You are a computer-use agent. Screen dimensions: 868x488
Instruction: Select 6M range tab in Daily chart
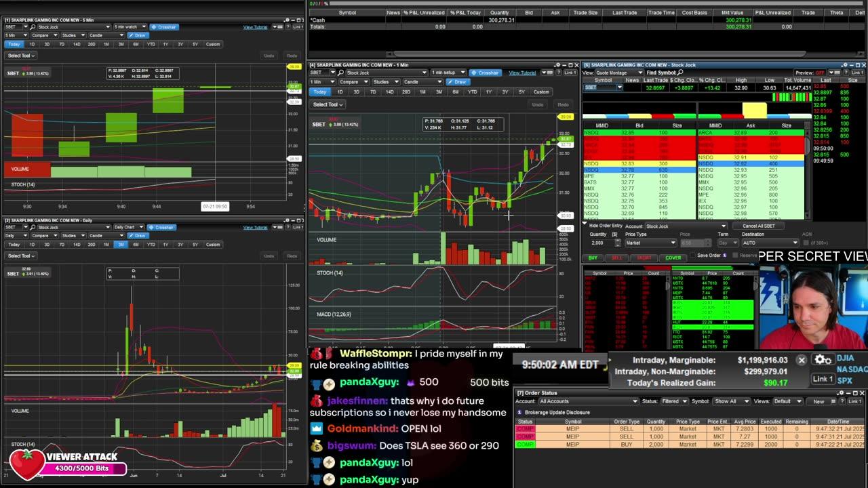(x=136, y=244)
